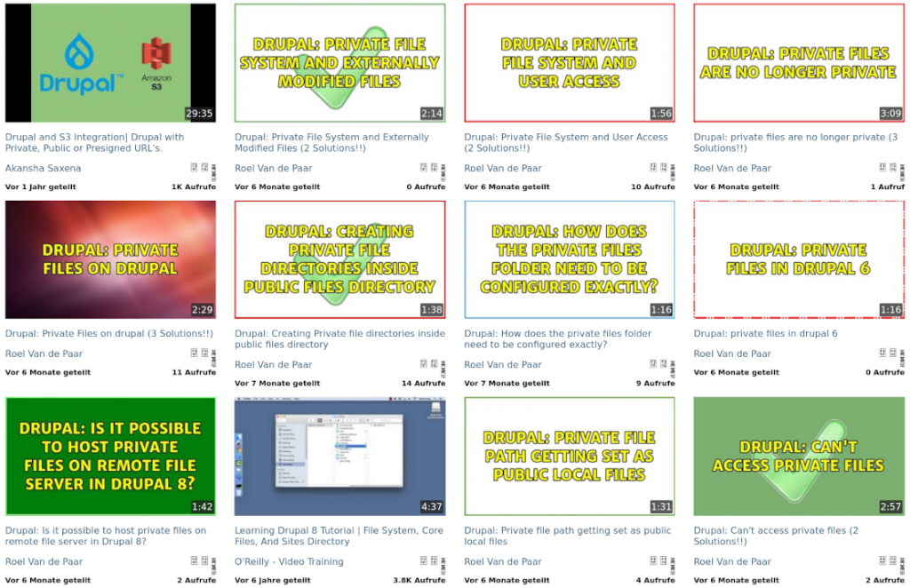Open the Drupal and Amazon S3 thumbnail
This screenshot has height=588, width=910.
[x=110, y=63]
